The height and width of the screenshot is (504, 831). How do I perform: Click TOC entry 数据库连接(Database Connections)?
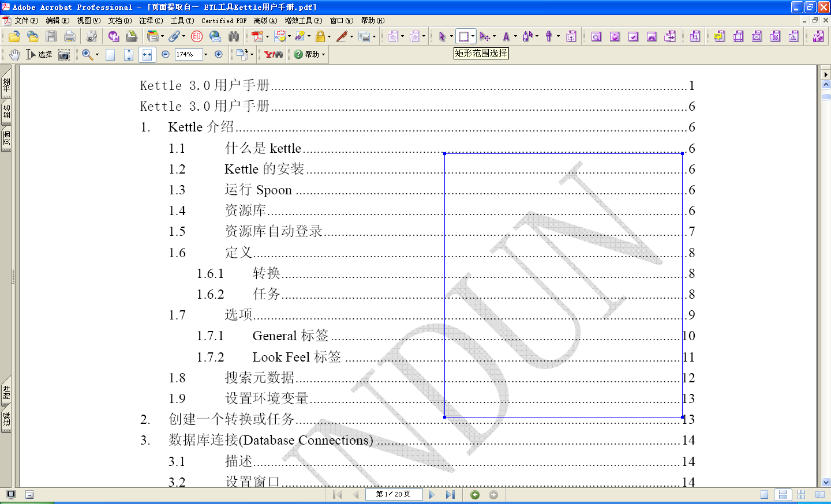pos(271,440)
